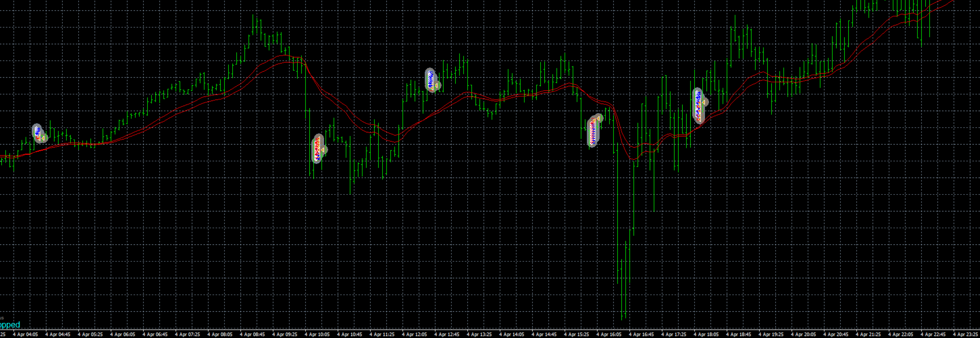Image resolution: width=980 pixels, height=338 pixels.
Task: Select the trade marker cluster near 10:05
Action: [319, 148]
